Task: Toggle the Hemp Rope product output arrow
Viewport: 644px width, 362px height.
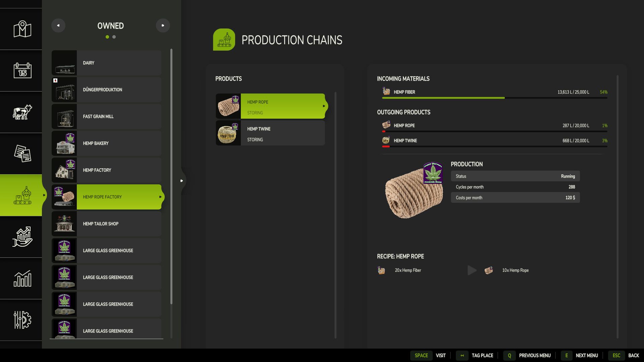Action: pyautogui.click(x=324, y=106)
